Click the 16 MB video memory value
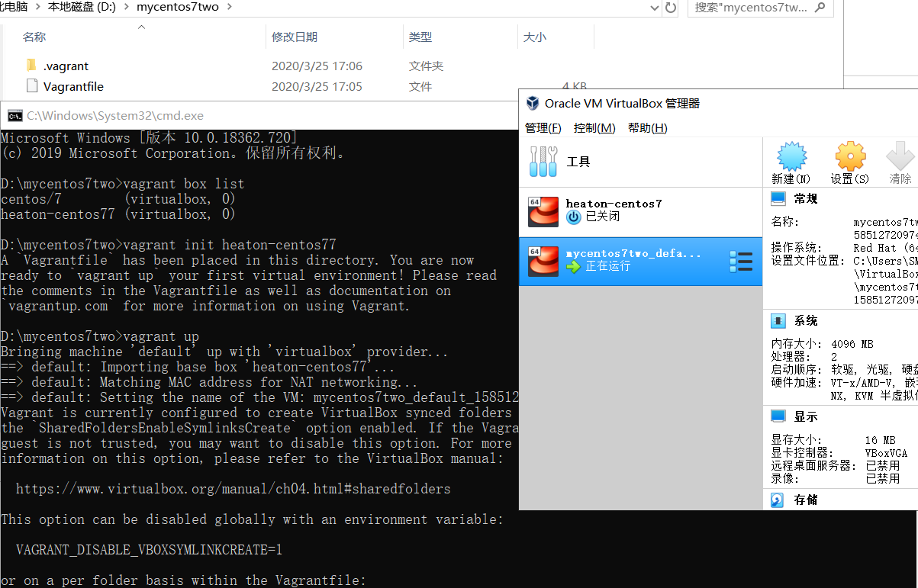Screen dimensions: 918x588 881,440
